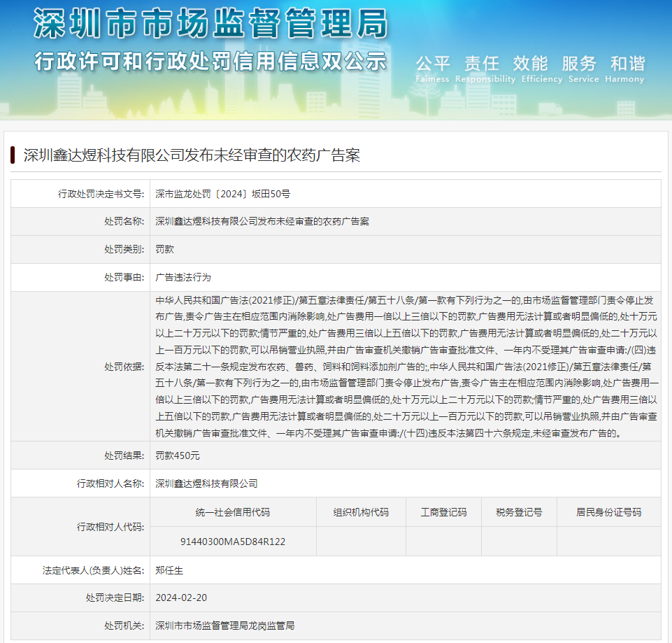Click the 广告违法行为 penalty reason value
Screen dimensions: 672x643
(183, 277)
